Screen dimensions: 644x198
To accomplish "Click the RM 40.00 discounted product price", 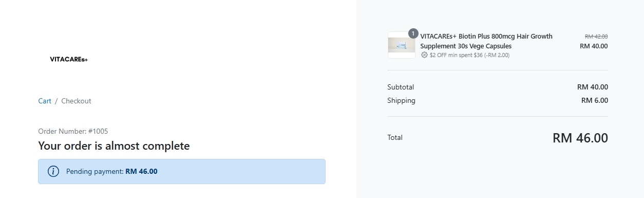I will [594, 46].
